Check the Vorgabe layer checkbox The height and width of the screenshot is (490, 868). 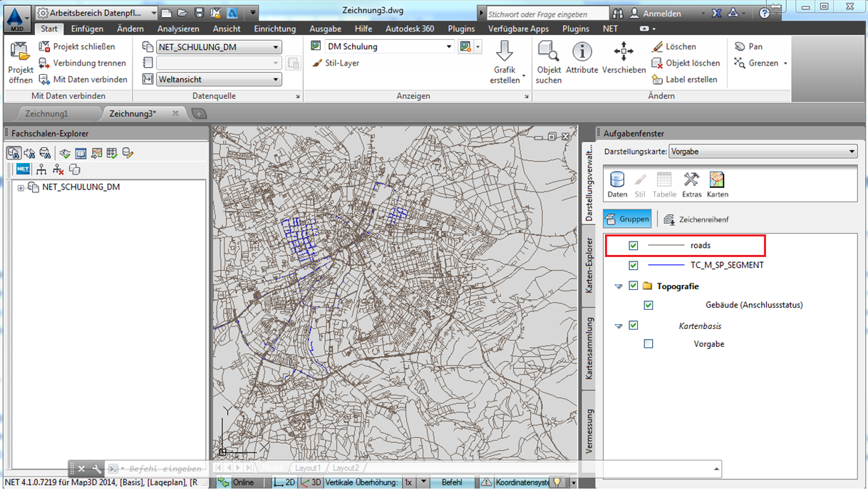(x=649, y=344)
